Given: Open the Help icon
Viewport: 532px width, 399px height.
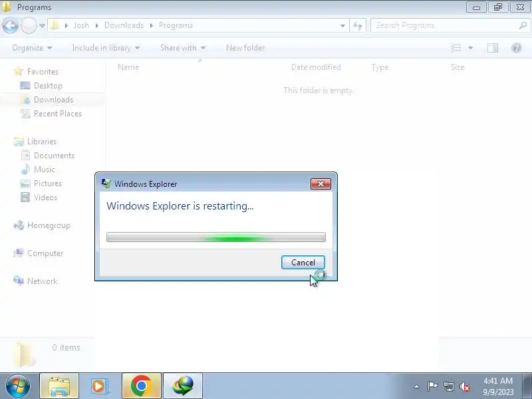Looking at the screenshot, I should pyautogui.click(x=517, y=48).
